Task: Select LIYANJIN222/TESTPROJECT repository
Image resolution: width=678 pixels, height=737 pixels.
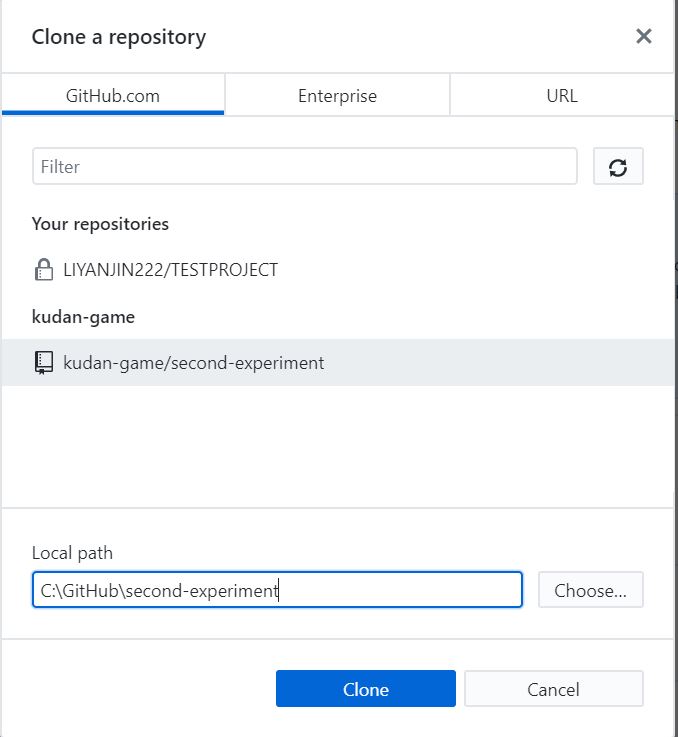Action: 338,270
